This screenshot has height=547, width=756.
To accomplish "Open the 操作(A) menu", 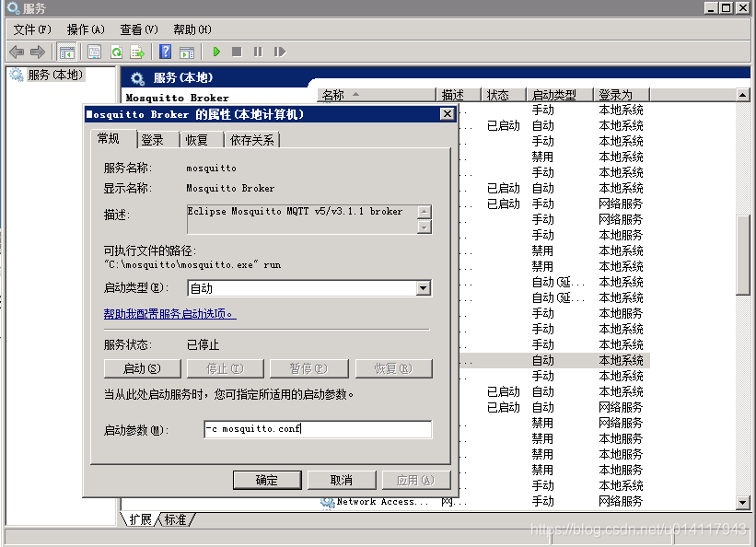I will click(86, 29).
